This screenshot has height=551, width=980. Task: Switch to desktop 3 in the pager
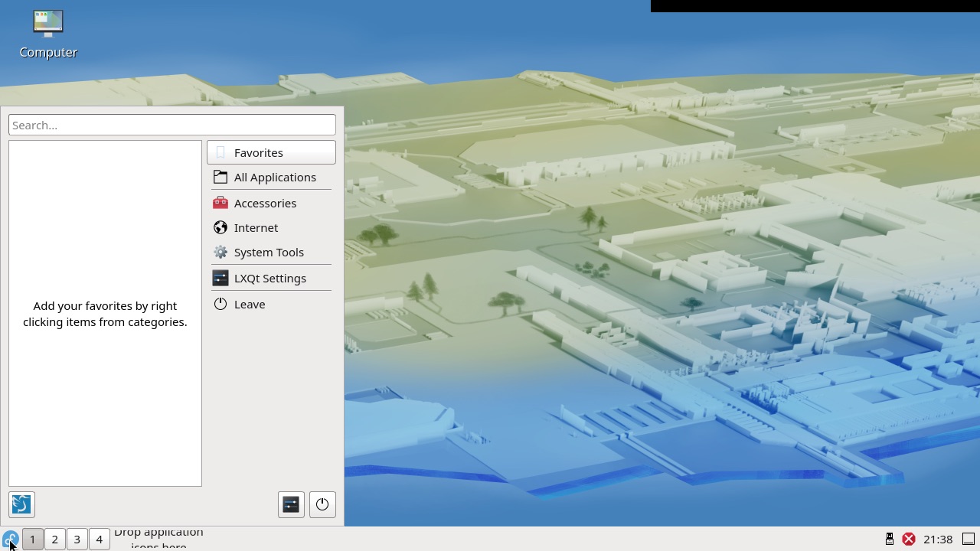(x=77, y=540)
